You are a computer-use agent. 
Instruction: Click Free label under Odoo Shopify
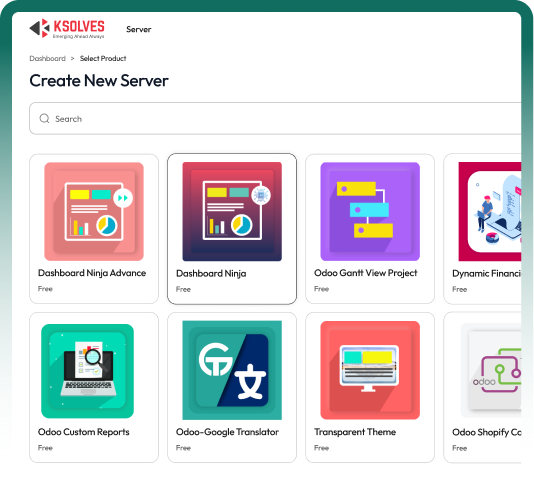pos(459,448)
